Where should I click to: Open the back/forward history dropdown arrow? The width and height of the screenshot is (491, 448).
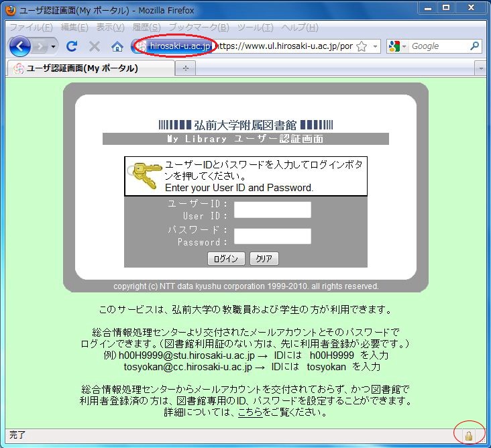[54, 46]
